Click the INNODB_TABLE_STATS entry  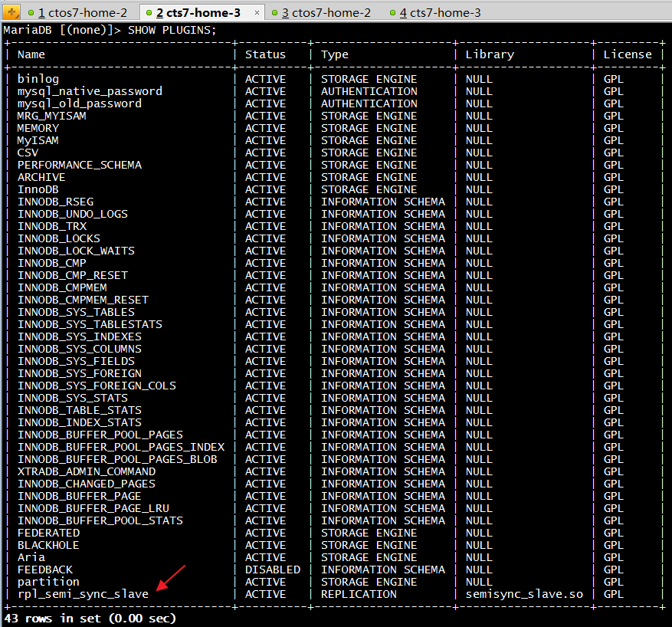pyautogui.click(x=79, y=410)
